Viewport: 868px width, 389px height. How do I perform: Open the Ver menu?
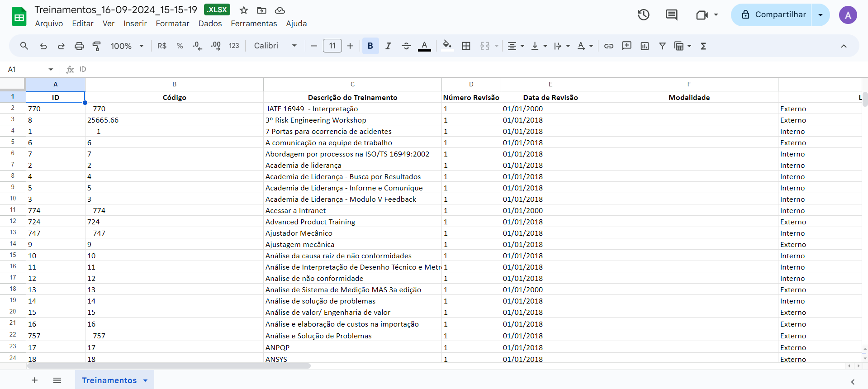point(109,24)
